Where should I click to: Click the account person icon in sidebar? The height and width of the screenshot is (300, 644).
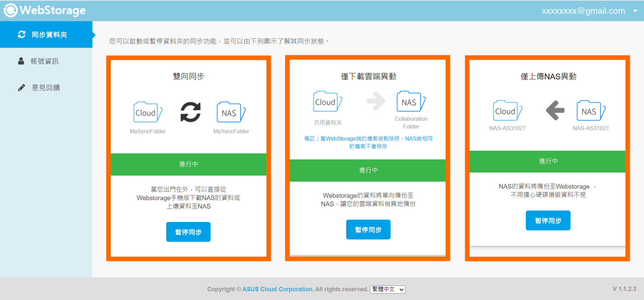coord(21,61)
